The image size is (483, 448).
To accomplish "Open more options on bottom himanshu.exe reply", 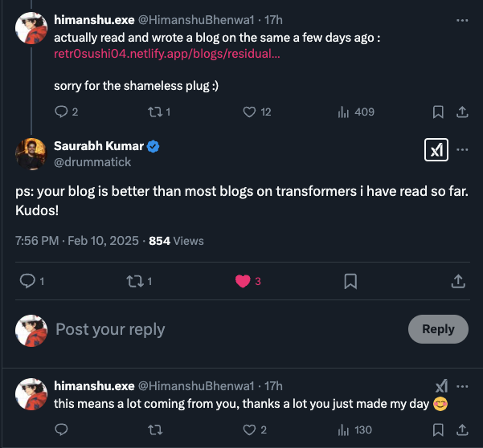I will click(462, 386).
